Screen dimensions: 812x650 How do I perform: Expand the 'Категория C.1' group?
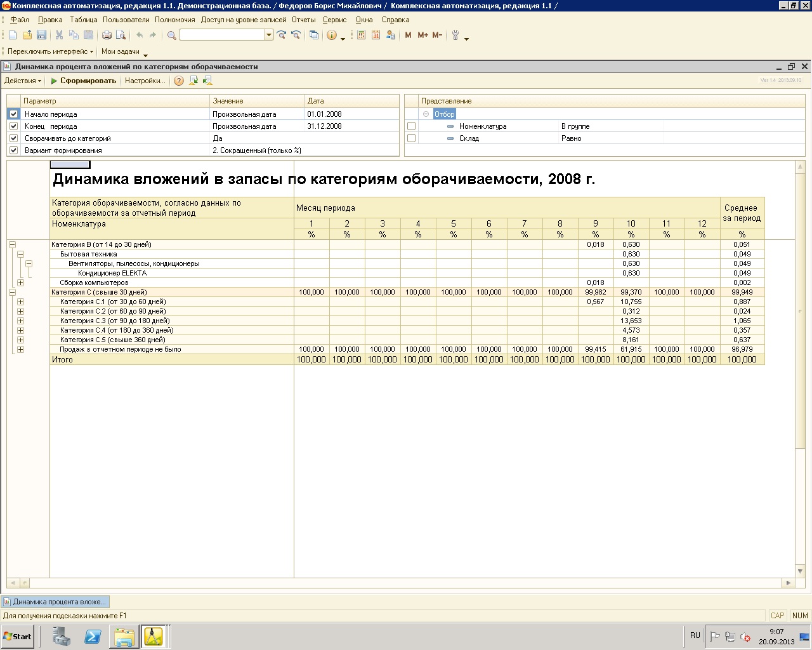coord(20,302)
